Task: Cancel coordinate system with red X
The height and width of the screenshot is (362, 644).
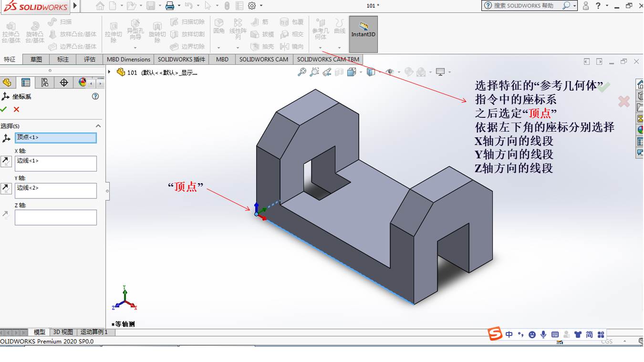Action: pyautogui.click(x=16, y=109)
